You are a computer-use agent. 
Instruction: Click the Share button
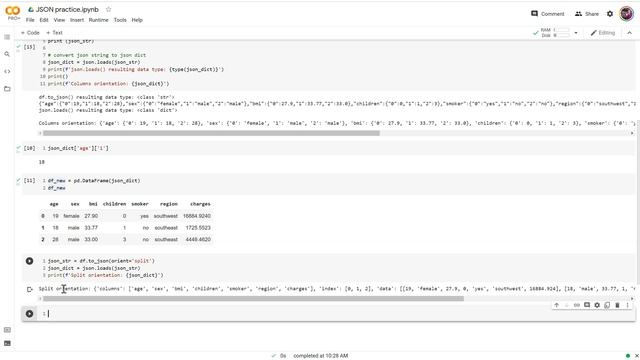[587, 13]
